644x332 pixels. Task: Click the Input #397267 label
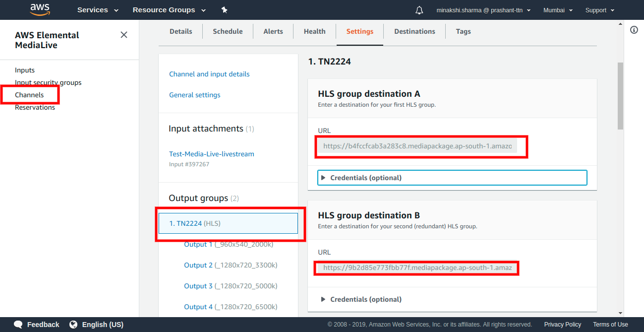[189, 164]
